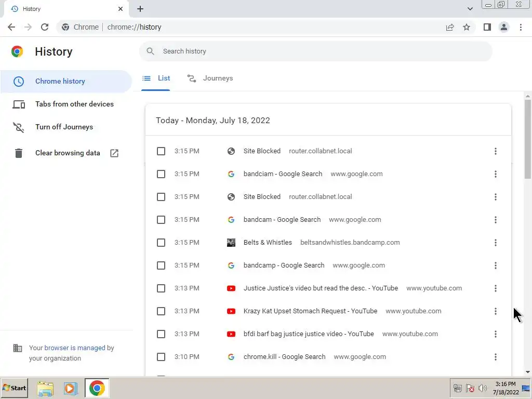The image size is (532, 399).
Task: Open the tab search chevron
Action: point(470,9)
